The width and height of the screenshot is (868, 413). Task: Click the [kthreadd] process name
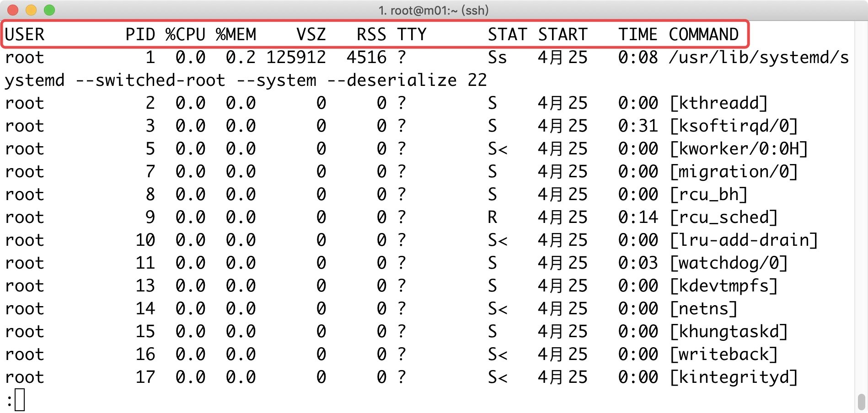click(x=719, y=103)
